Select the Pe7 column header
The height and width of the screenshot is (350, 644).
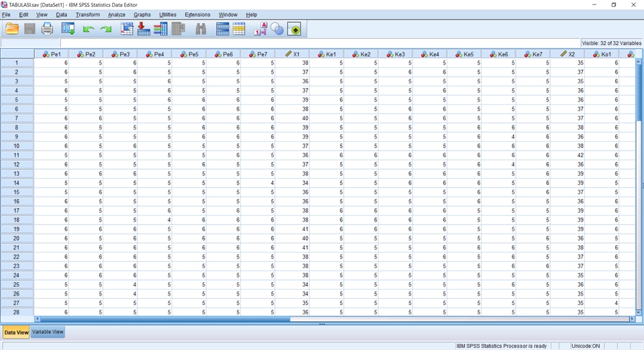258,54
